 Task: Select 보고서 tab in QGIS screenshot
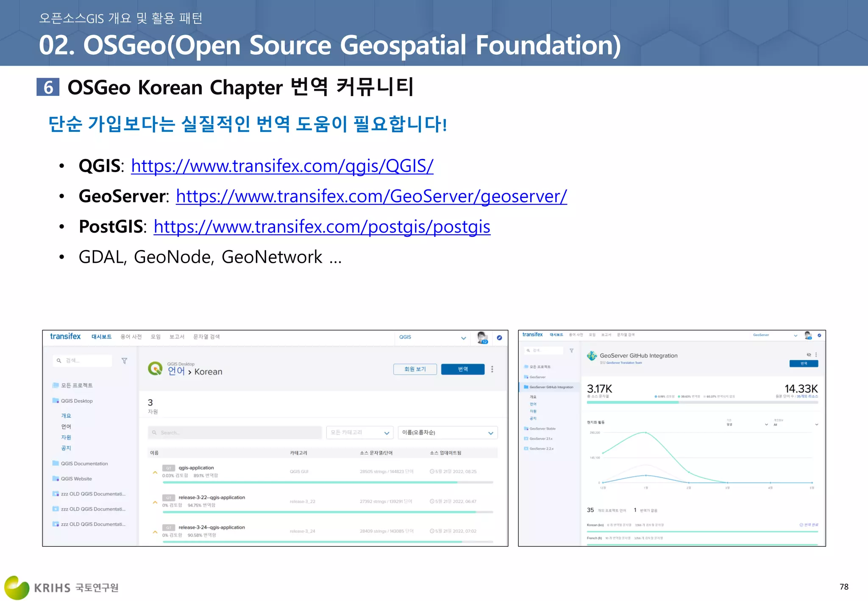pos(177,337)
